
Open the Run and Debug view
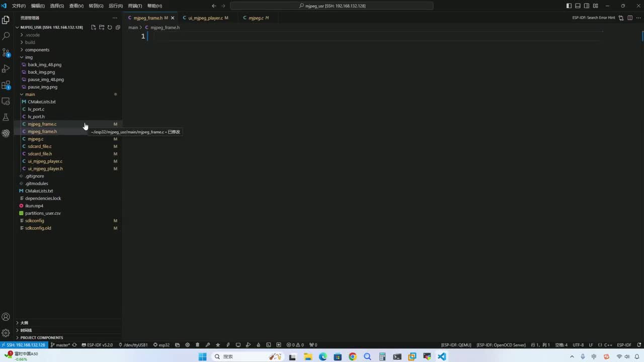[x=6, y=68]
